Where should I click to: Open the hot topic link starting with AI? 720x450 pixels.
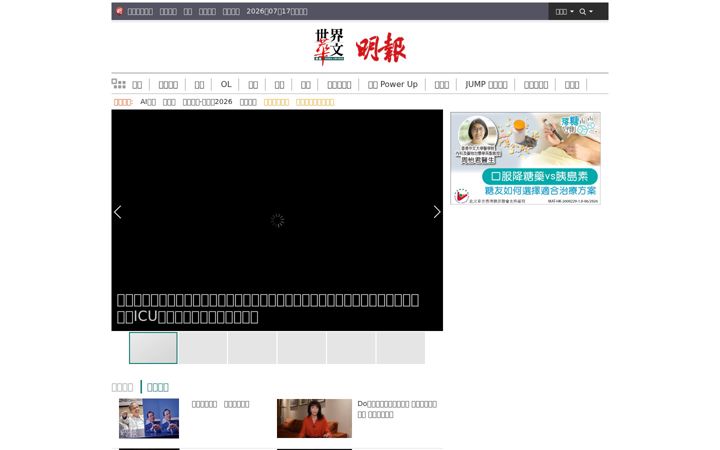coord(148,102)
